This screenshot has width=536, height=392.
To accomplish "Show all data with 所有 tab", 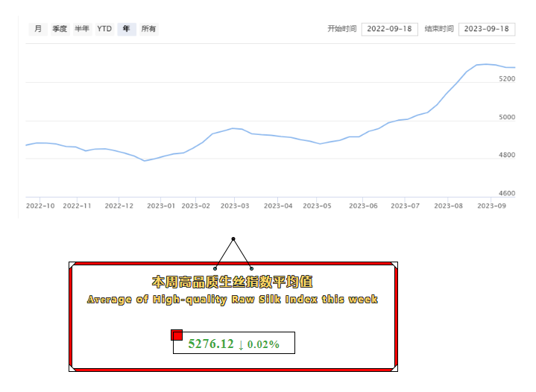I will coord(148,29).
